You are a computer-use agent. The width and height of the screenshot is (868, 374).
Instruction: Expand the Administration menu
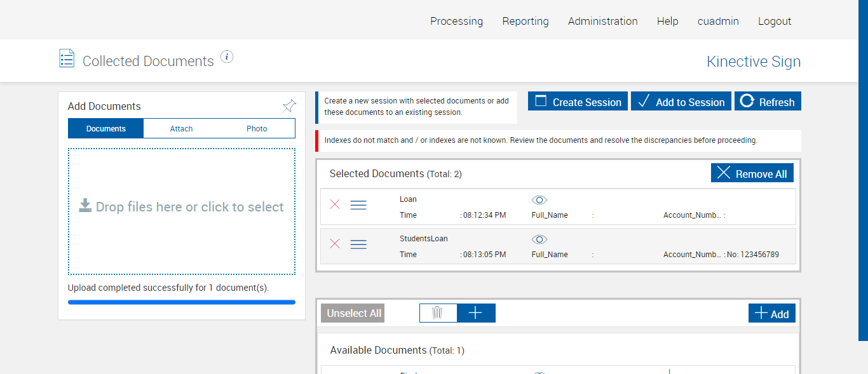coord(602,21)
